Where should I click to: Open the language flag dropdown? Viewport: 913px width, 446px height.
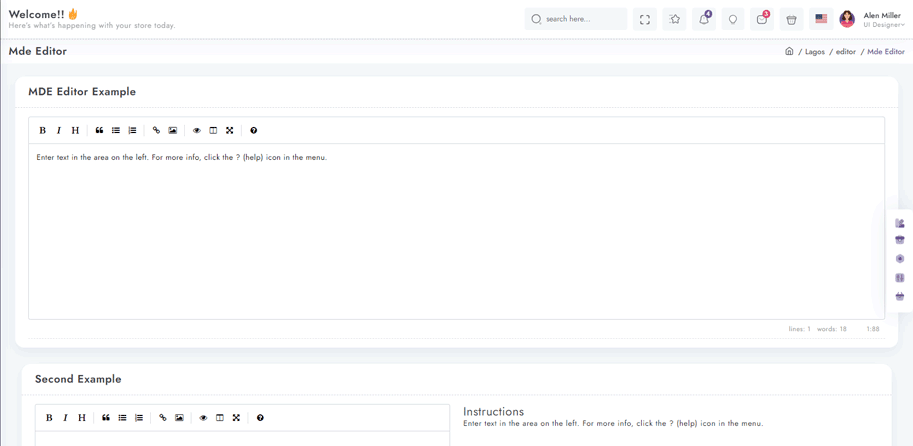pyautogui.click(x=821, y=19)
